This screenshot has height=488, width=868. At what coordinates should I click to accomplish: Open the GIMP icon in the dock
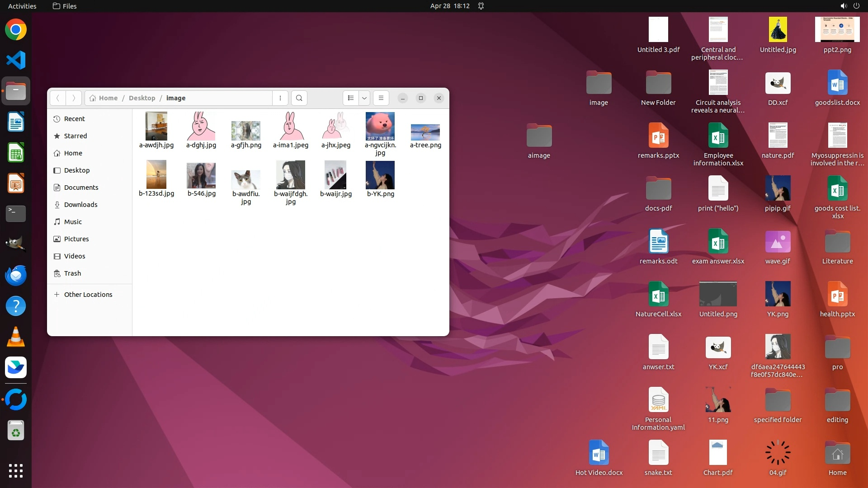pyautogui.click(x=16, y=244)
